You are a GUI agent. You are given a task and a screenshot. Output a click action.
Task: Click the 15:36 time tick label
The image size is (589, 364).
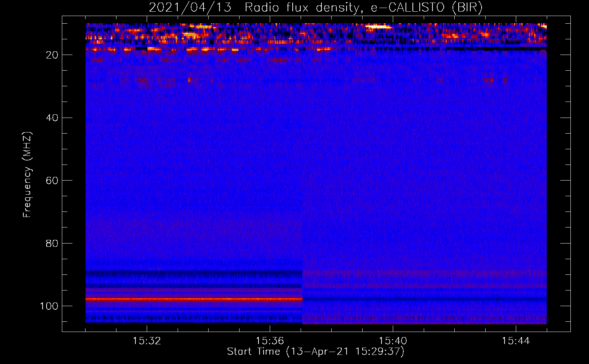pyautogui.click(x=270, y=341)
